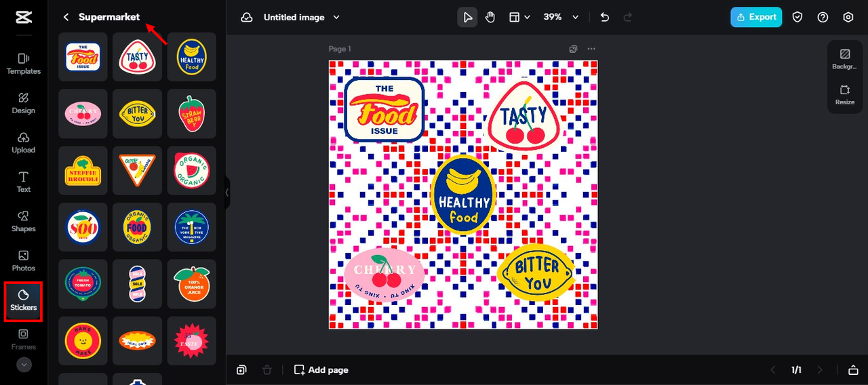Screen dimensions: 868x385
Task: Click the cloud save status icon
Action: point(247,17)
